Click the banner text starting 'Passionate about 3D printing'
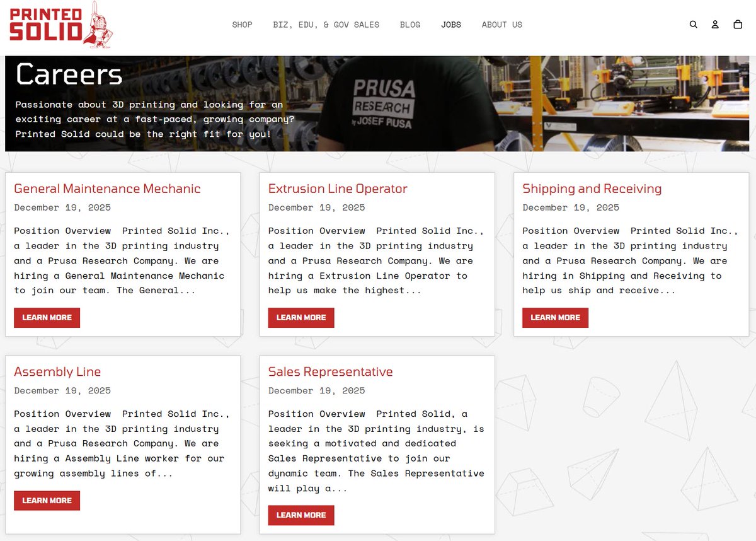This screenshot has height=541, width=756. [155, 119]
